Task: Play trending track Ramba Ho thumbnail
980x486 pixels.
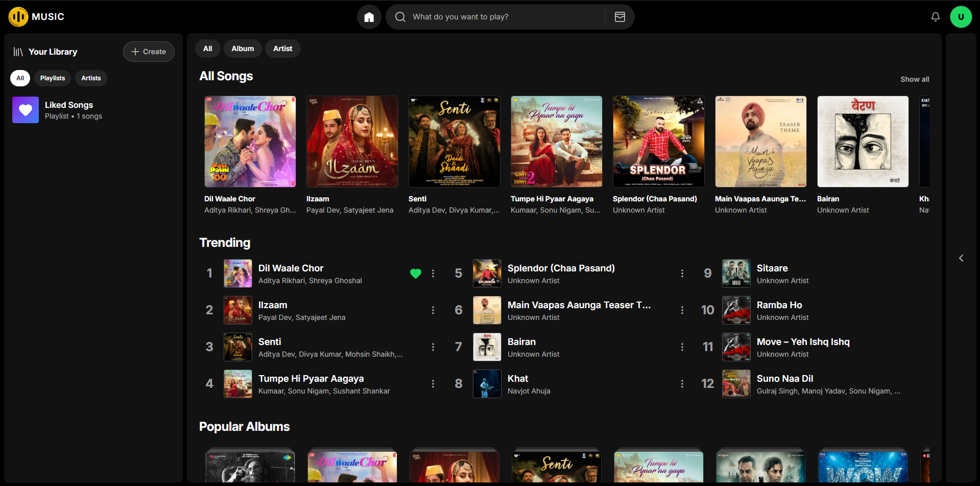Action: pos(736,310)
